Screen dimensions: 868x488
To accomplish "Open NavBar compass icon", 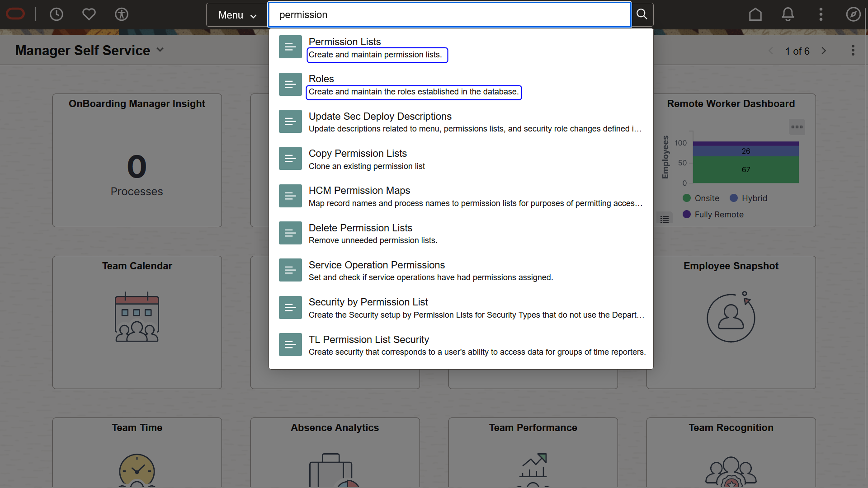I will [853, 14].
